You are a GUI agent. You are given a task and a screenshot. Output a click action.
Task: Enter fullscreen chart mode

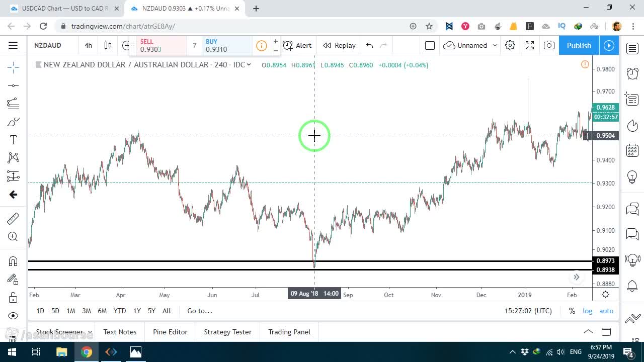click(530, 45)
